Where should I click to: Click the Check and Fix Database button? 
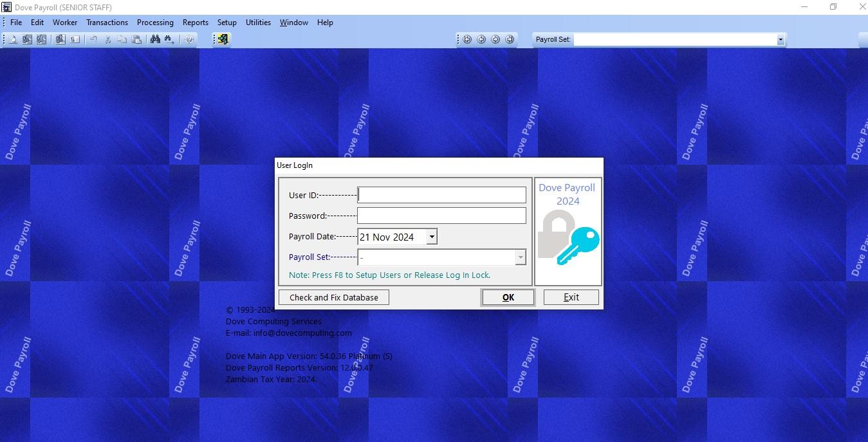pos(334,297)
